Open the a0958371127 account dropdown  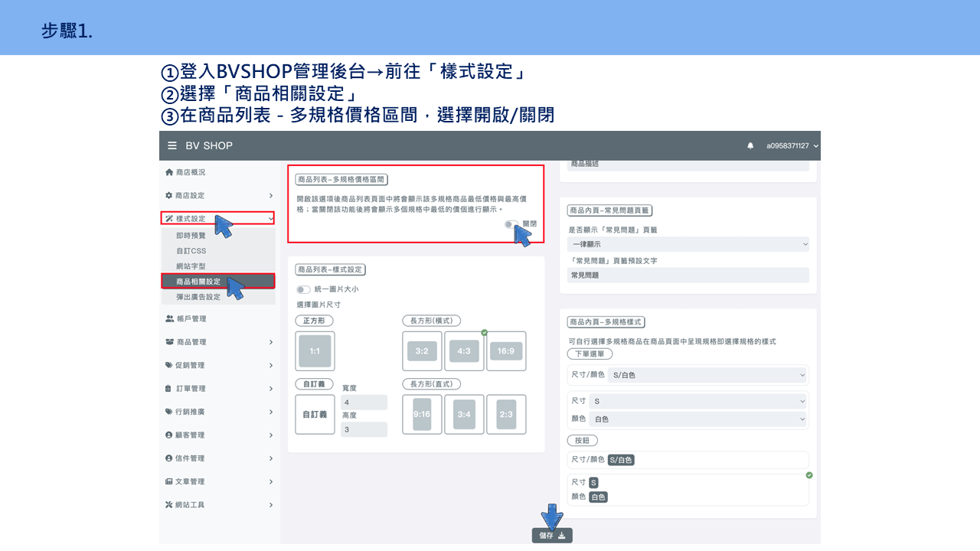(792, 145)
